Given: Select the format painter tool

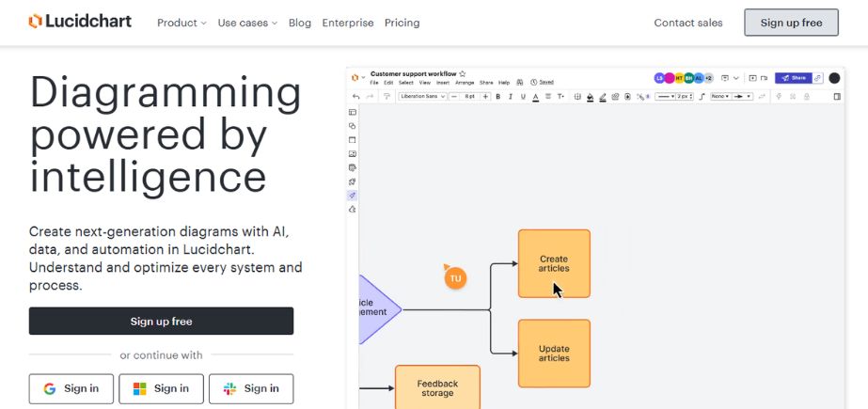Looking at the screenshot, I should point(387,96).
